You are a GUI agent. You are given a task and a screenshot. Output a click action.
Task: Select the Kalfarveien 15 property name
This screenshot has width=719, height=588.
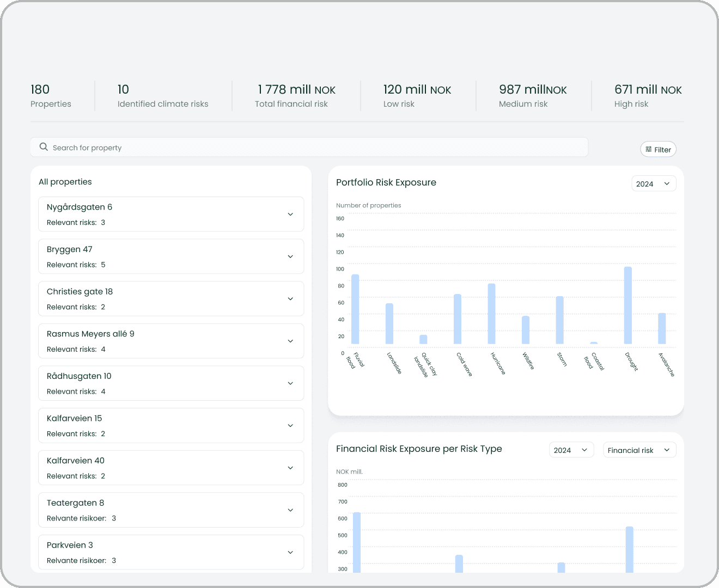pos(75,418)
